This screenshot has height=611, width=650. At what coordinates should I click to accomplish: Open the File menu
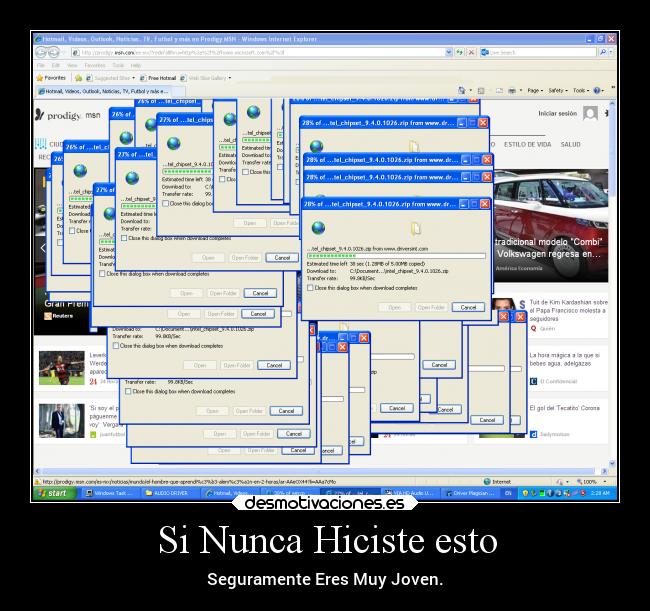point(41,65)
